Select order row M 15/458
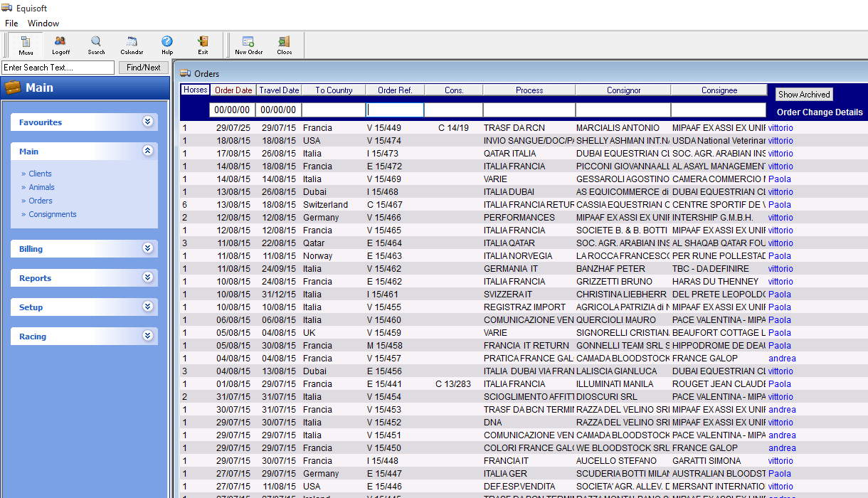Image resolution: width=868 pixels, height=498 pixels. pyautogui.click(x=524, y=346)
